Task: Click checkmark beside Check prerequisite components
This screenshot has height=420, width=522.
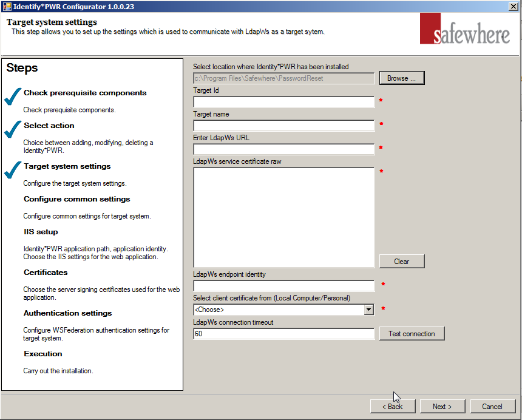Action: tap(13, 97)
